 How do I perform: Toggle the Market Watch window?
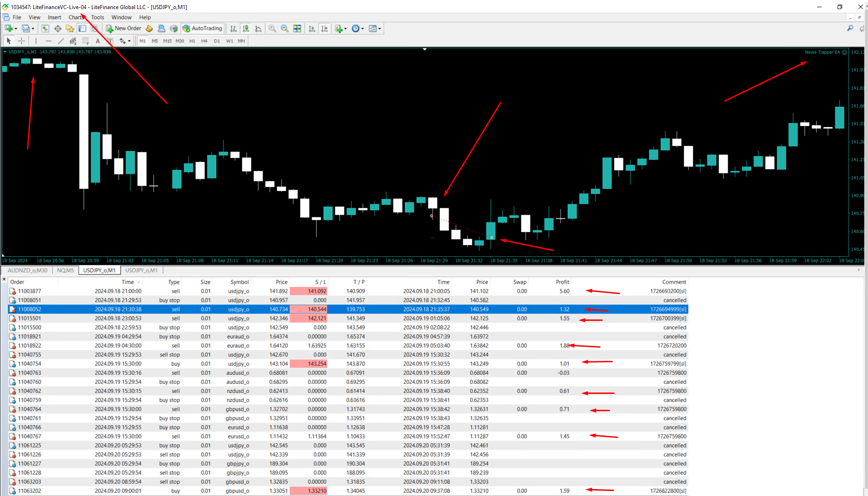pyautogui.click(x=45, y=29)
